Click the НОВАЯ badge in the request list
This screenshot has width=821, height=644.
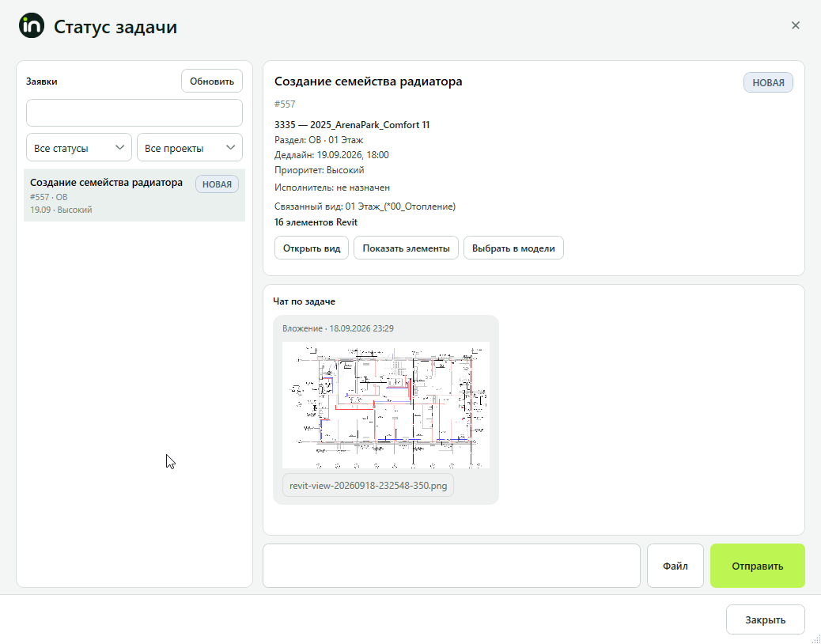pos(217,184)
